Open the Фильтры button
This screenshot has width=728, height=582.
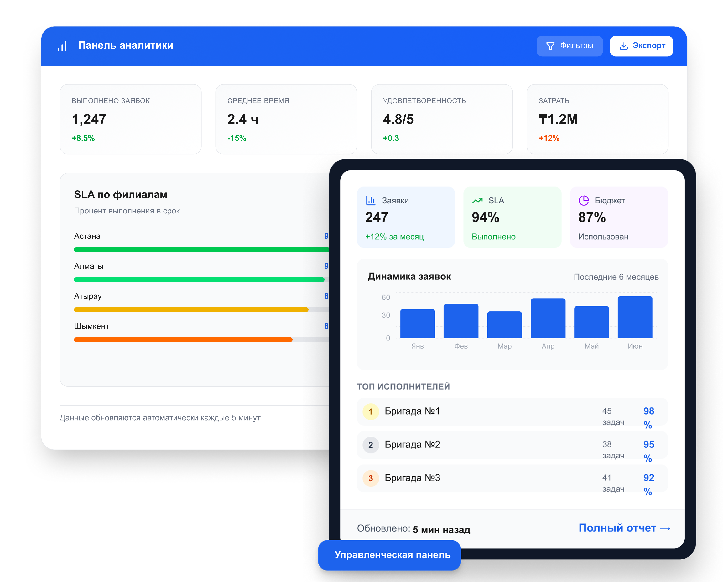point(569,46)
